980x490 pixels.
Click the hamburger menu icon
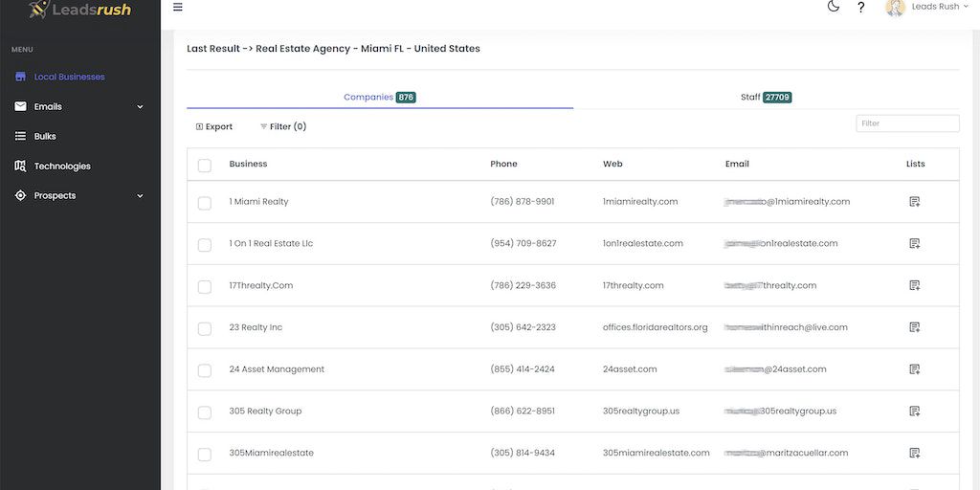pyautogui.click(x=178, y=8)
